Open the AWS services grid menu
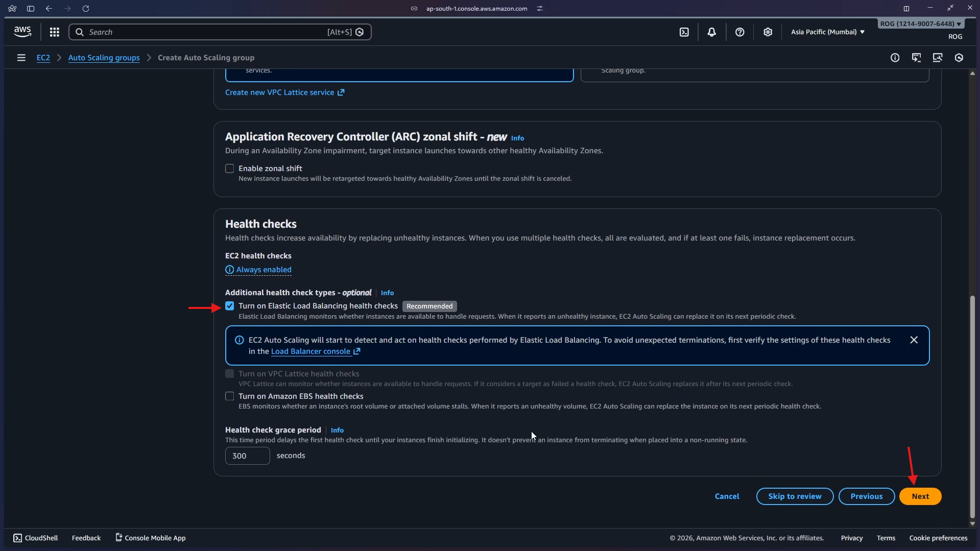This screenshot has height=551, width=980. click(54, 32)
